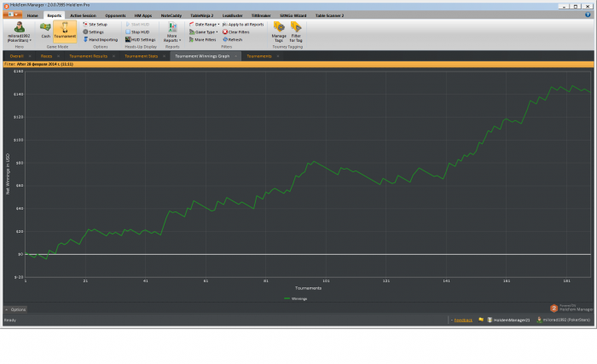Open Manage Tags

click(279, 32)
